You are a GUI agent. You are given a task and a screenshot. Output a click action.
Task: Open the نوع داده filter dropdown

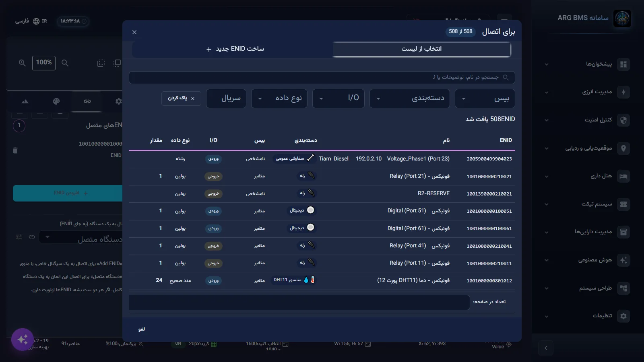[x=279, y=99]
